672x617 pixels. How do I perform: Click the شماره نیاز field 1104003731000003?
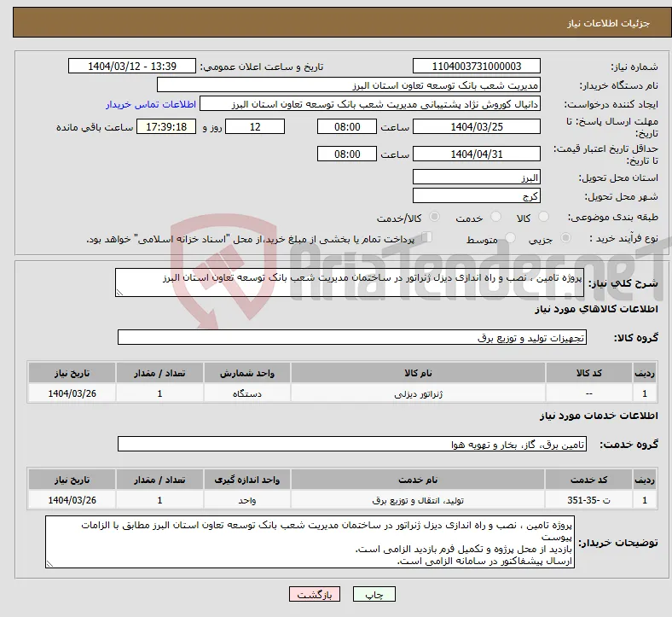pyautogui.click(x=476, y=66)
